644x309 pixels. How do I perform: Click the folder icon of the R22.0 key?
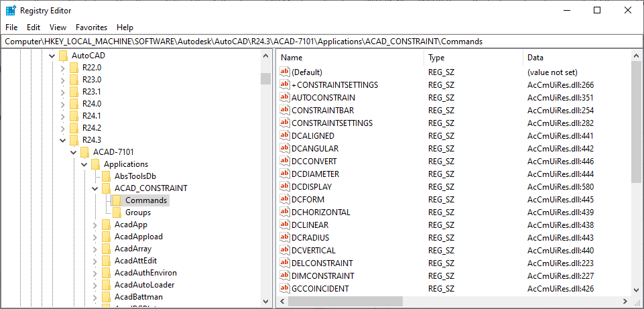coord(74,68)
